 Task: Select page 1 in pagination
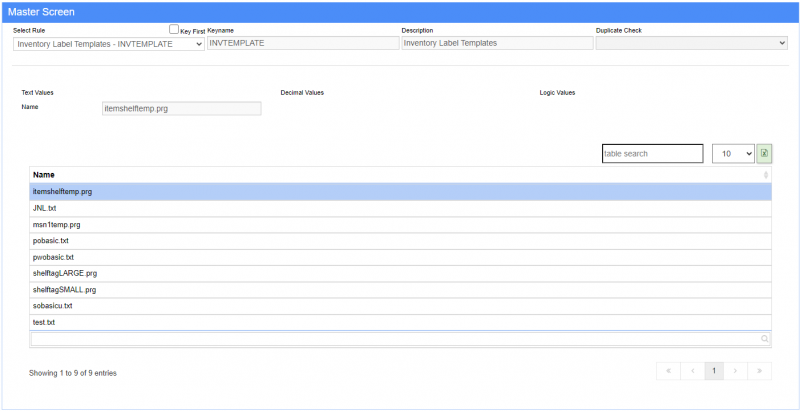click(x=714, y=371)
